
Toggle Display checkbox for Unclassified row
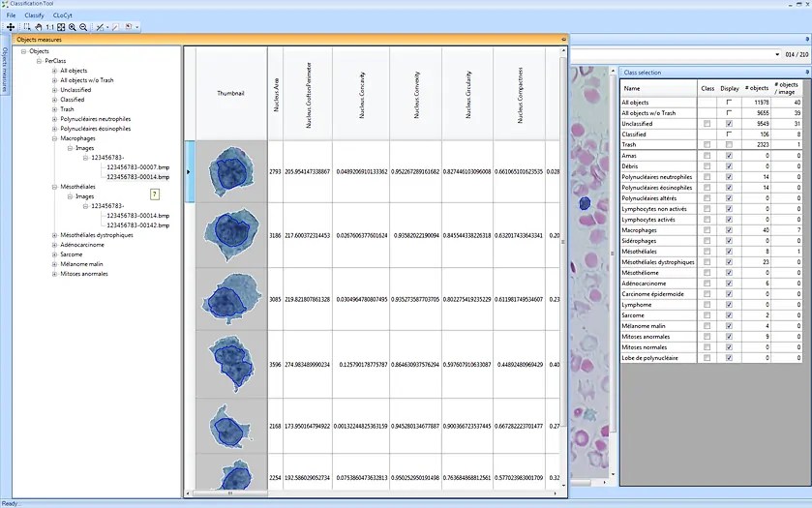coord(729,124)
